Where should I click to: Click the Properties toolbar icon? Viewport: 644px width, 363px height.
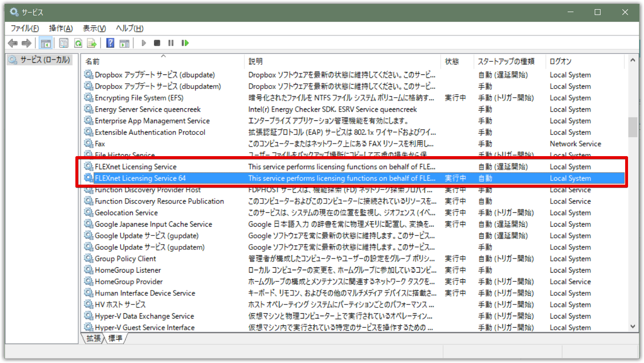pyautogui.click(x=64, y=44)
